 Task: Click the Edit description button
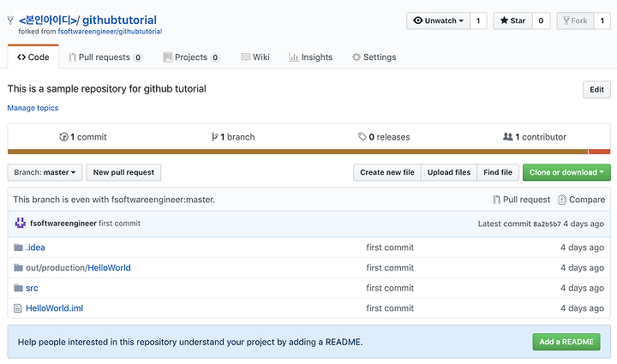click(x=596, y=89)
